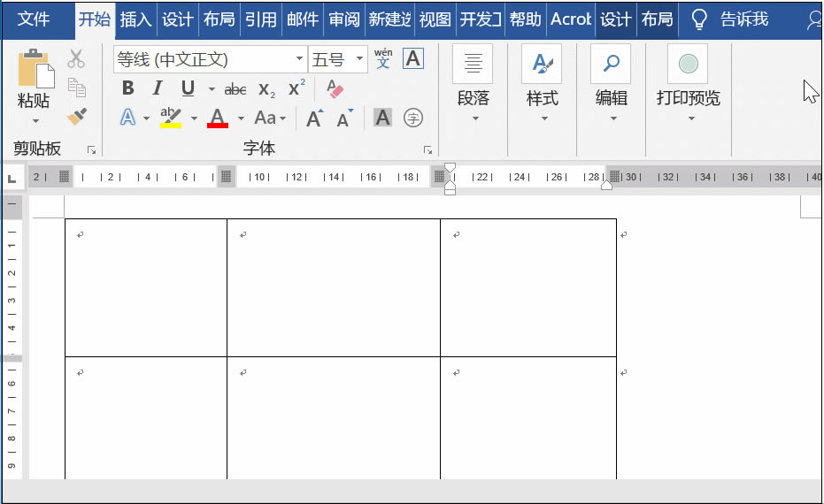Click the ruler tab selector icon
The image size is (824, 504).
[x=12, y=179]
